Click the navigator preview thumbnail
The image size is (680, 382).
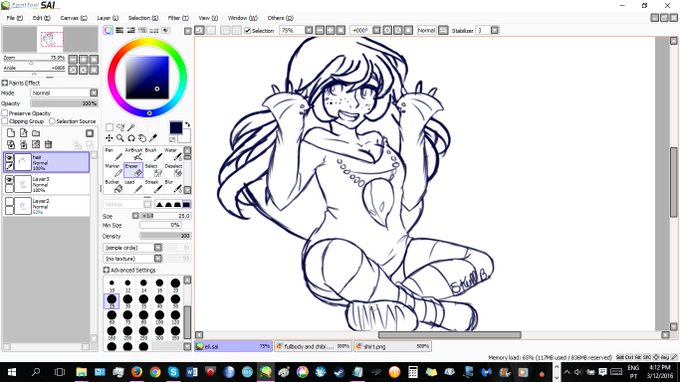50,39
